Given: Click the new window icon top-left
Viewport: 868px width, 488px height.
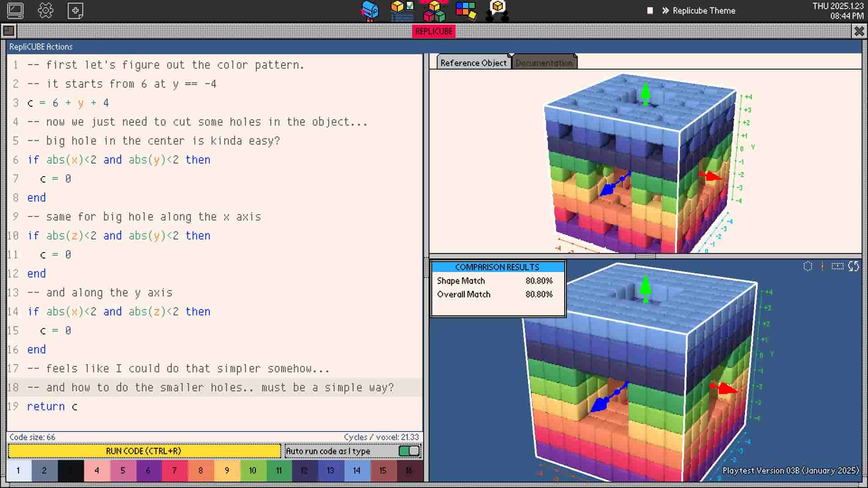Looking at the screenshot, I should click(x=75, y=11).
